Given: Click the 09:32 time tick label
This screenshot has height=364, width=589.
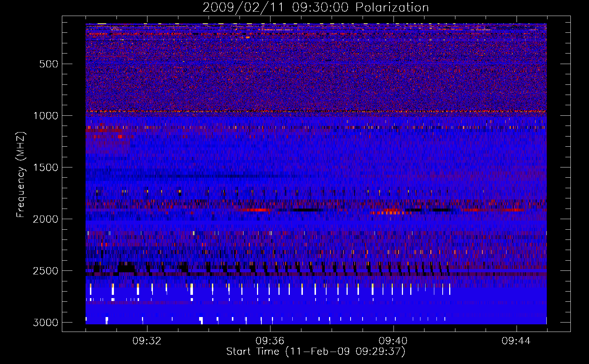Looking at the screenshot, I should pyautogui.click(x=147, y=341).
